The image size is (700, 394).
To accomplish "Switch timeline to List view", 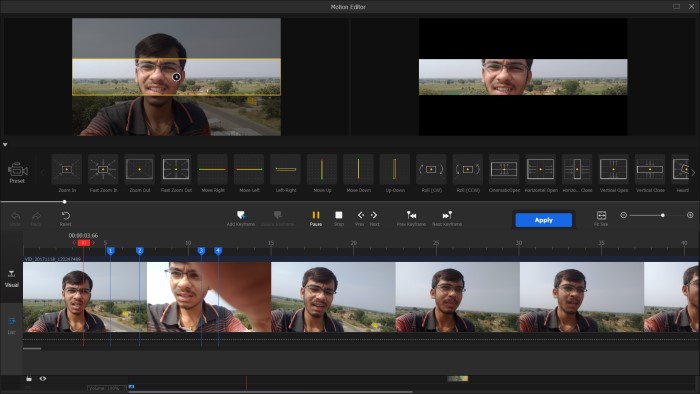I will coord(12,326).
